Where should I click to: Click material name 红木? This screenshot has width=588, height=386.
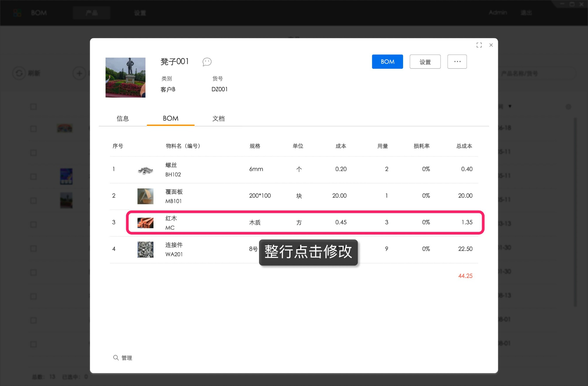[171, 218]
